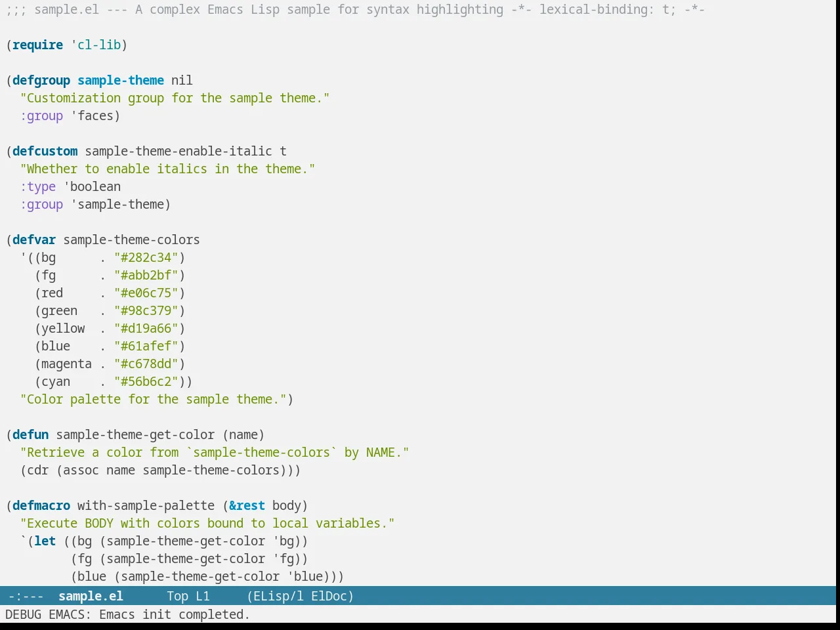Click the 'let' keyword in the macro body

click(x=45, y=541)
